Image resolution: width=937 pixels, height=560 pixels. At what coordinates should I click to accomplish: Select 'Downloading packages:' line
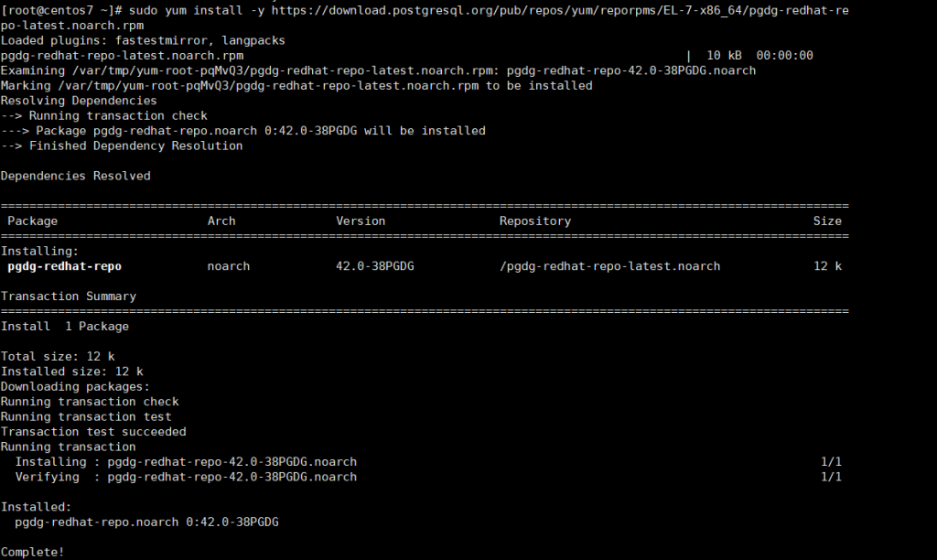tap(75, 387)
